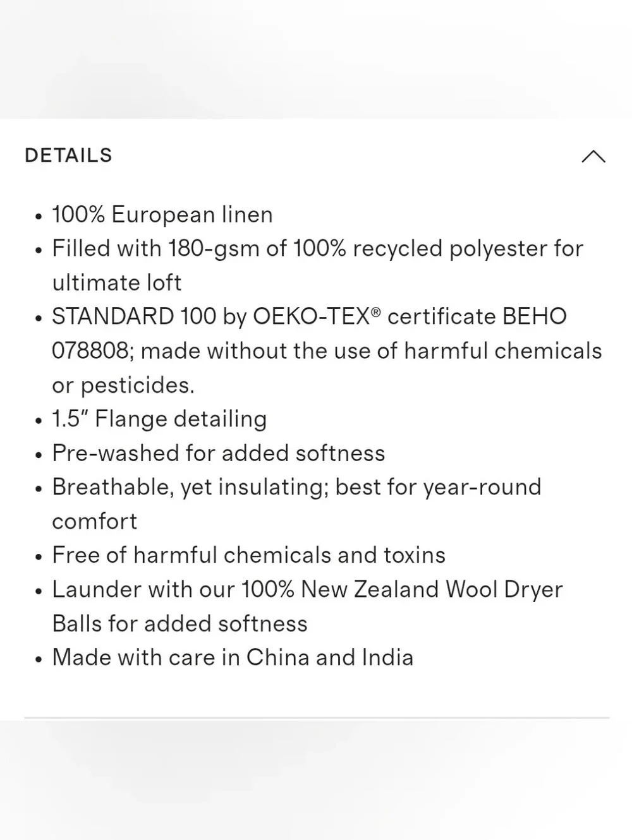
Task: Click the blurred image area above DETAILS
Action: (x=316, y=59)
